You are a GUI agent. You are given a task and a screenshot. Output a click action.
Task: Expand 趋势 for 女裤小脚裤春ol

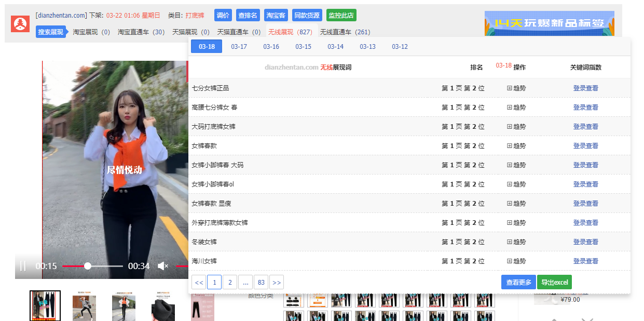point(516,184)
